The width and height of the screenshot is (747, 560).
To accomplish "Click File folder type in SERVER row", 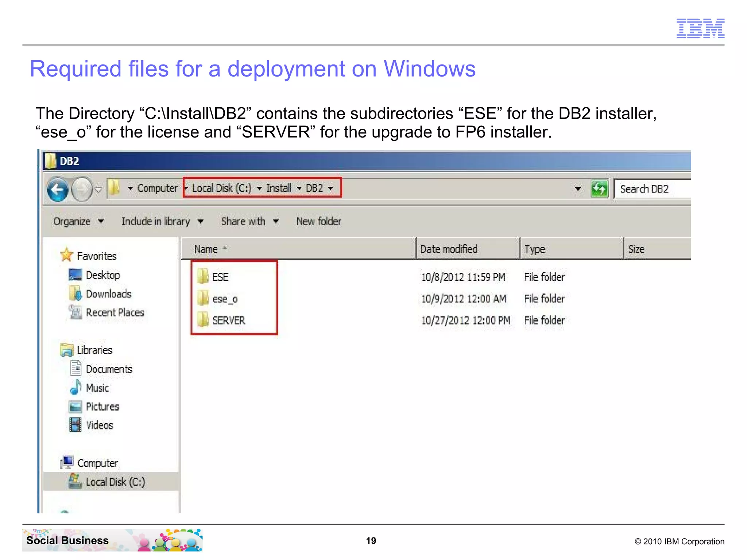I will (x=544, y=321).
